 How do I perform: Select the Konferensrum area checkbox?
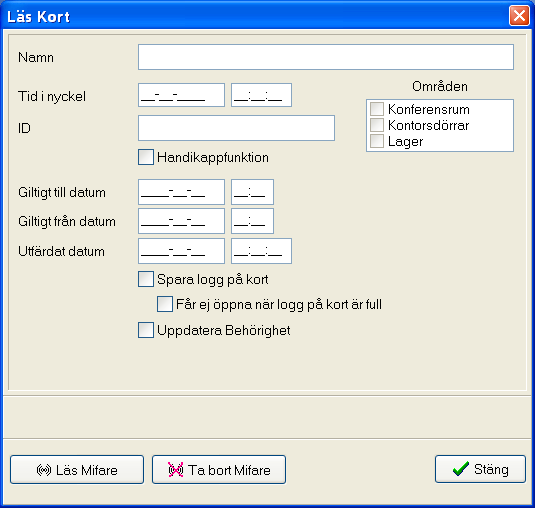tap(377, 109)
